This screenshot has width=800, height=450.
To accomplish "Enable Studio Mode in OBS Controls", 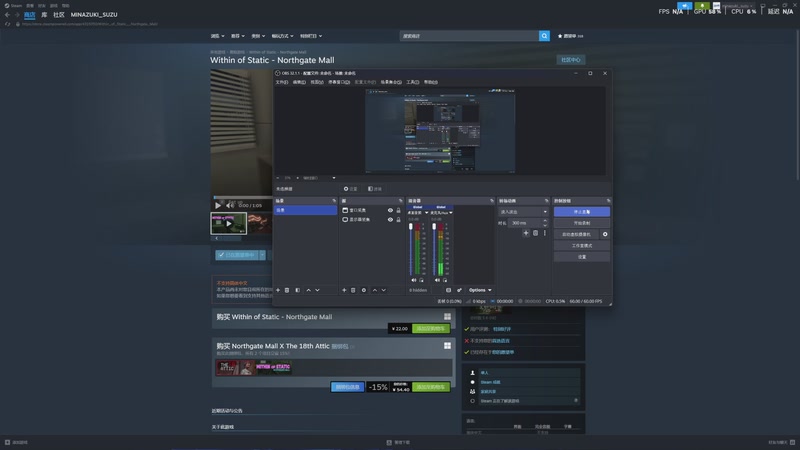I will [x=582, y=245].
